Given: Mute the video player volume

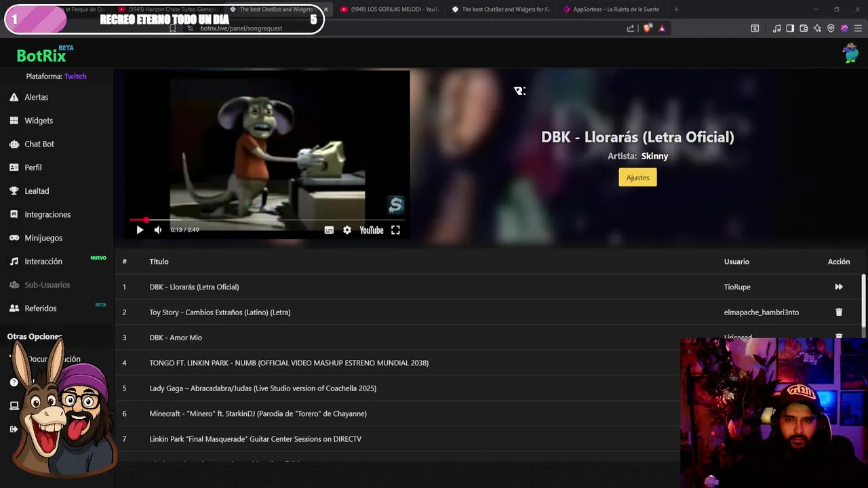Looking at the screenshot, I should (x=158, y=230).
